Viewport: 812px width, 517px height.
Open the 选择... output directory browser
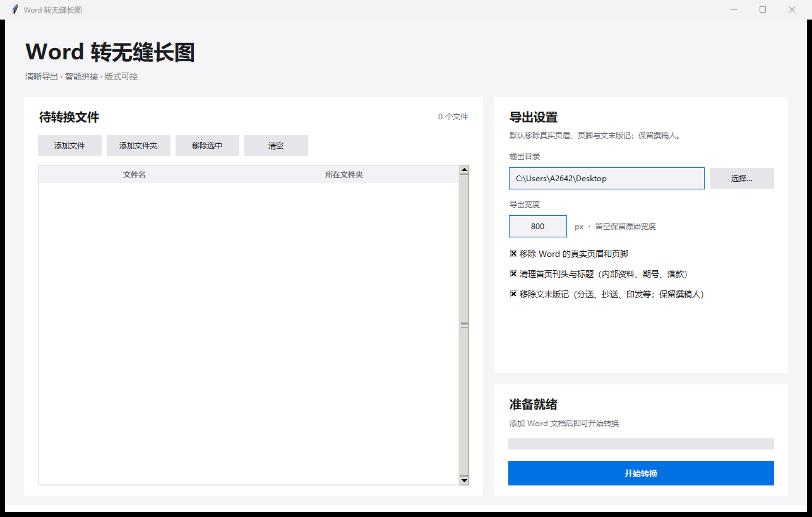pos(742,178)
